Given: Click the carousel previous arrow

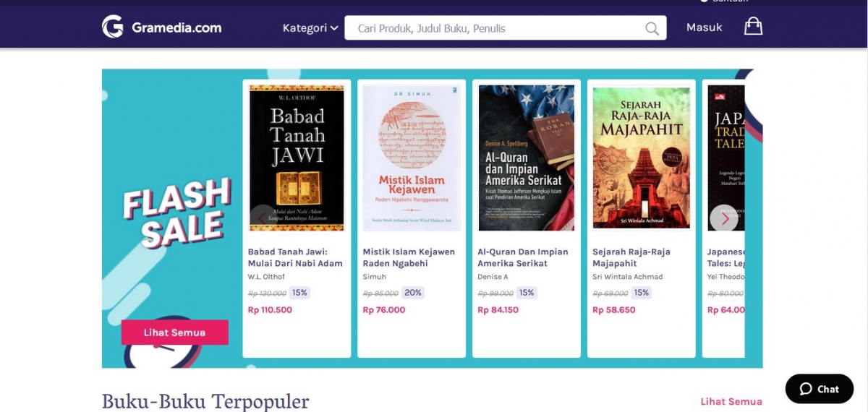Looking at the screenshot, I should pyautogui.click(x=263, y=218).
